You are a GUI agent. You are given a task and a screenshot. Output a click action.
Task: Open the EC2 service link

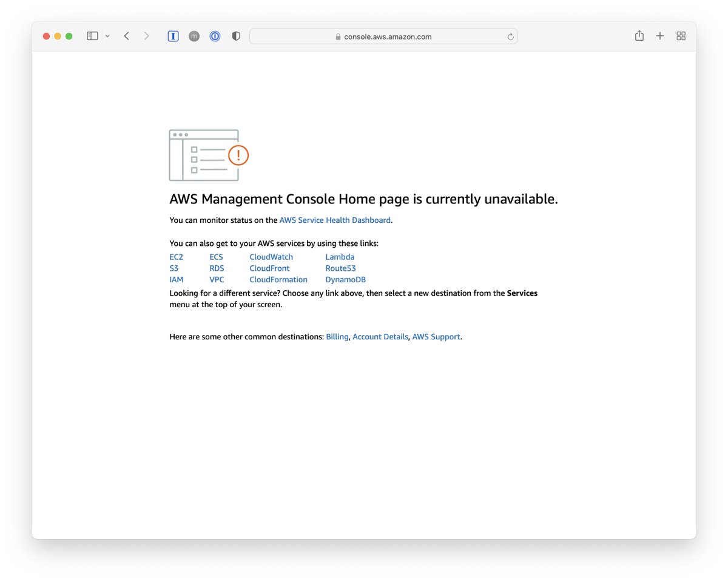click(x=177, y=257)
